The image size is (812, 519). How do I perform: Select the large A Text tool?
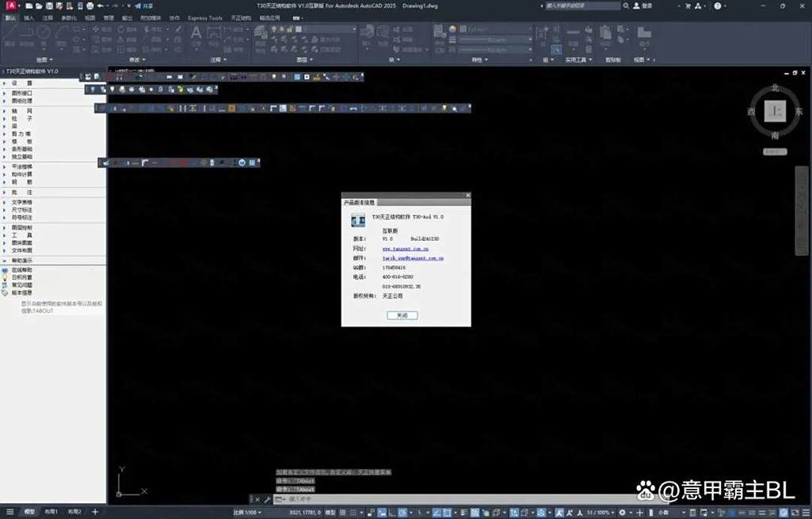pos(196,33)
